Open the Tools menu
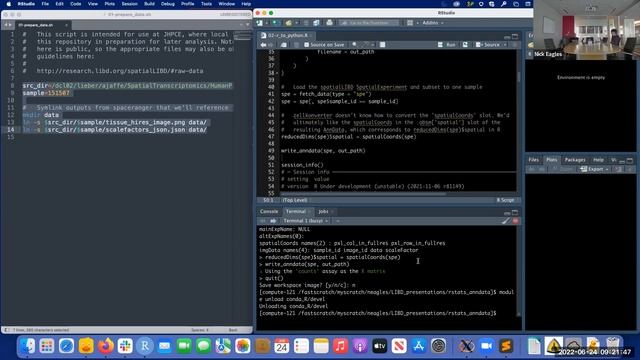640x360 pixels. tap(206, 4)
